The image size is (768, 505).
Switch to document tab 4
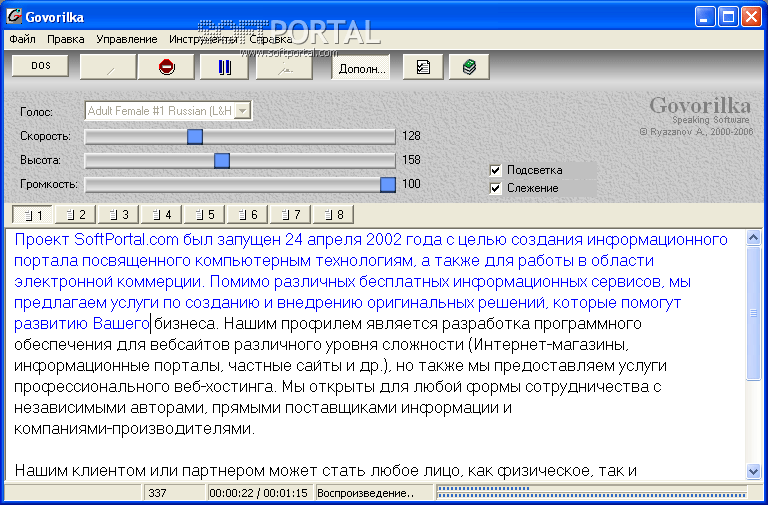[162, 215]
